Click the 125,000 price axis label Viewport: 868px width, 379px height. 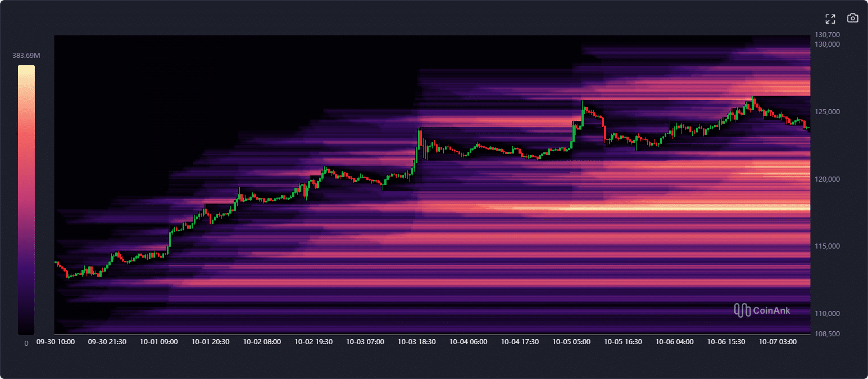pyautogui.click(x=827, y=111)
